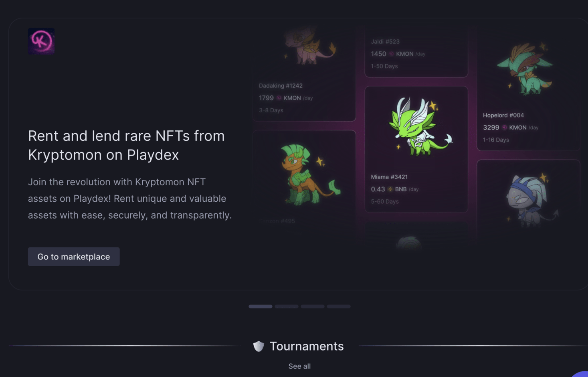Viewport: 588px width, 377px height.
Task: Click the "Jaldi #523" card title
Action: point(385,42)
